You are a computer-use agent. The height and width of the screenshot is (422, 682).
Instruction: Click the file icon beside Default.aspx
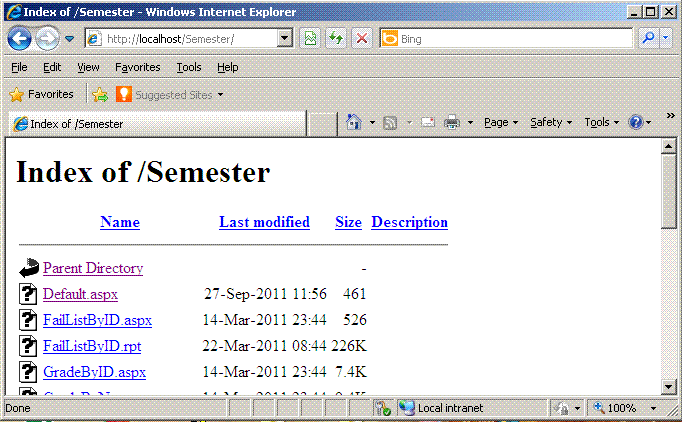[28, 294]
